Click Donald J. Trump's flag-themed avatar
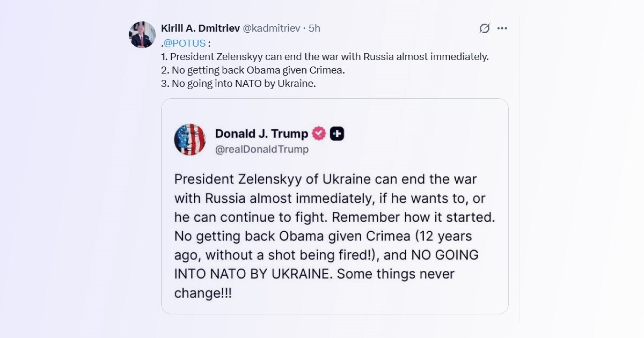Screen dimensions: 644x338 pyautogui.click(x=190, y=140)
